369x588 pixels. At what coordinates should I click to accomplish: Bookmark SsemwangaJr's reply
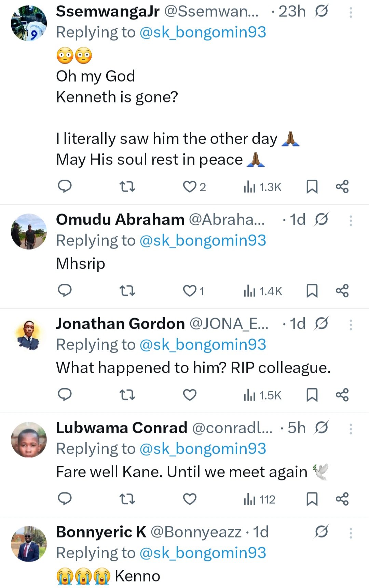[312, 187]
